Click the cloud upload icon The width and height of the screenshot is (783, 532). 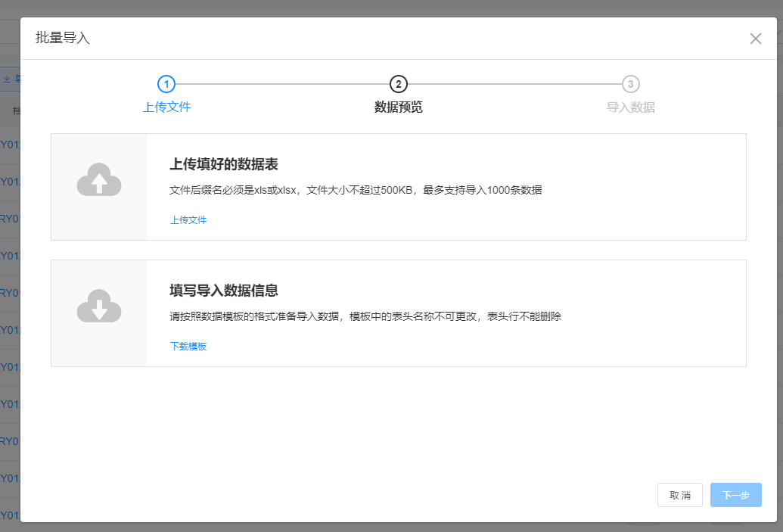99,180
